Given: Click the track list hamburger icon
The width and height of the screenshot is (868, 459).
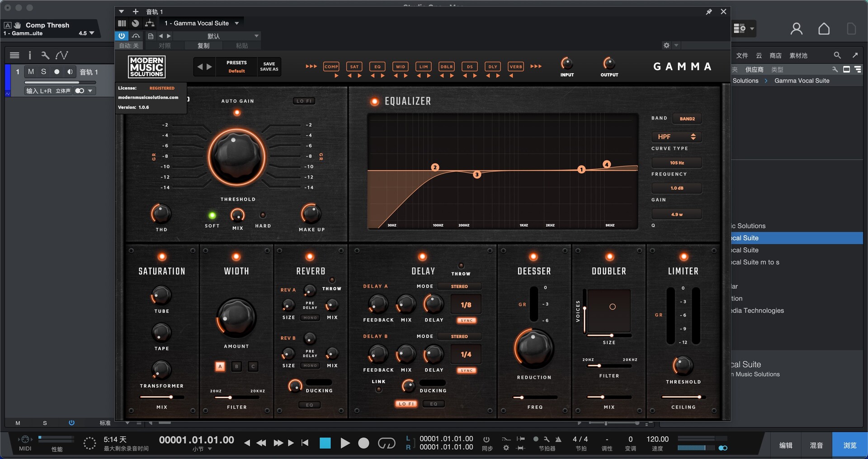Looking at the screenshot, I should coord(14,55).
